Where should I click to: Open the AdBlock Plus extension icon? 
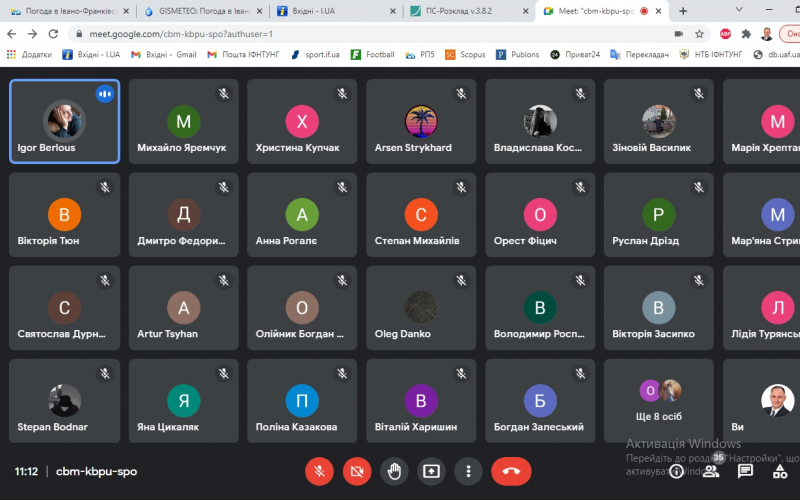[x=725, y=34]
